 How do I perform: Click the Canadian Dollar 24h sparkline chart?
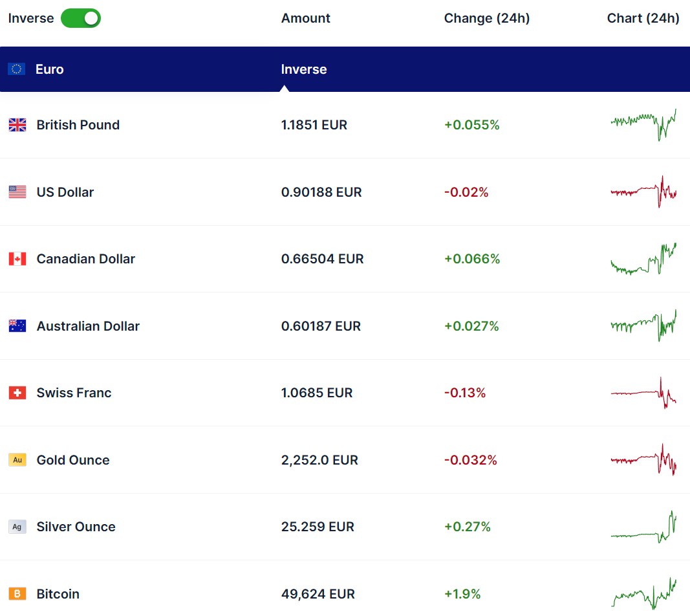click(643, 259)
